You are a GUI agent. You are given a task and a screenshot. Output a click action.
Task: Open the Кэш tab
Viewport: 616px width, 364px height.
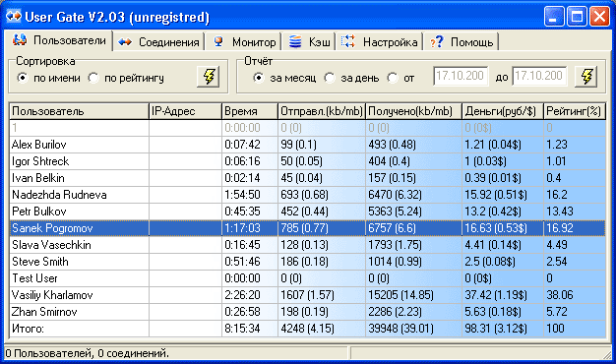(309, 42)
